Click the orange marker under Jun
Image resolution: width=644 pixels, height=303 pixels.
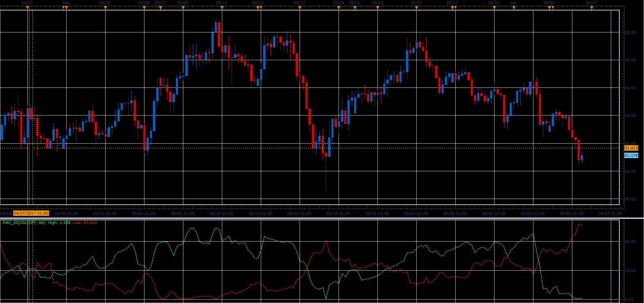[514, 7]
